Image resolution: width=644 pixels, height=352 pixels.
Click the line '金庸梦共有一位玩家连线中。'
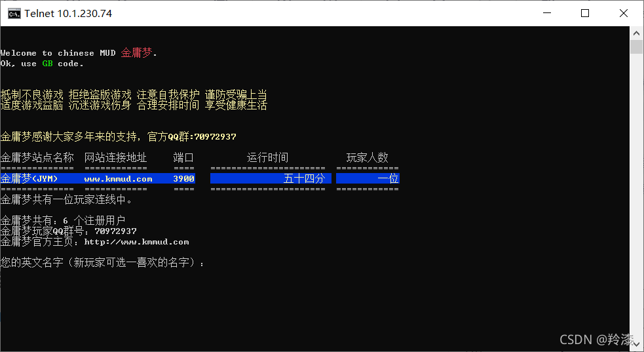click(66, 200)
